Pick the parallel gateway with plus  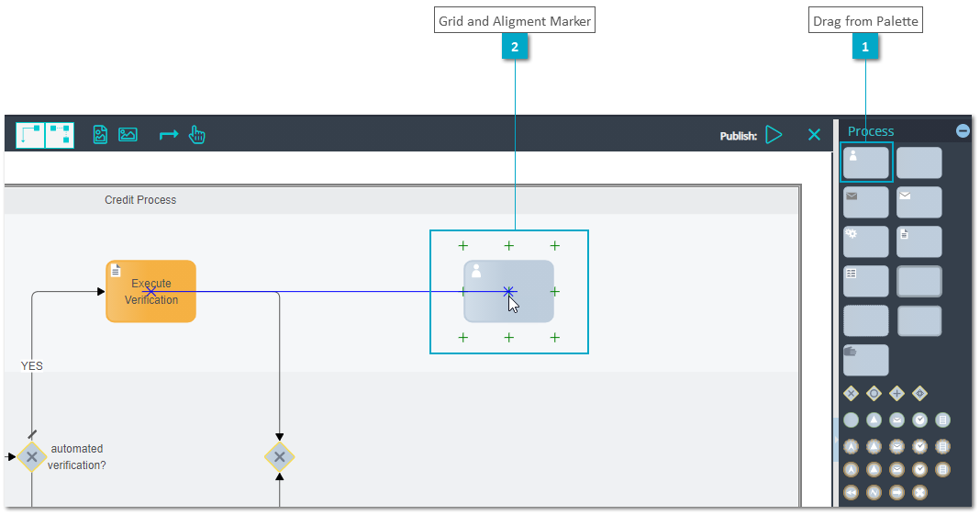pyautogui.click(x=896, y=393)
